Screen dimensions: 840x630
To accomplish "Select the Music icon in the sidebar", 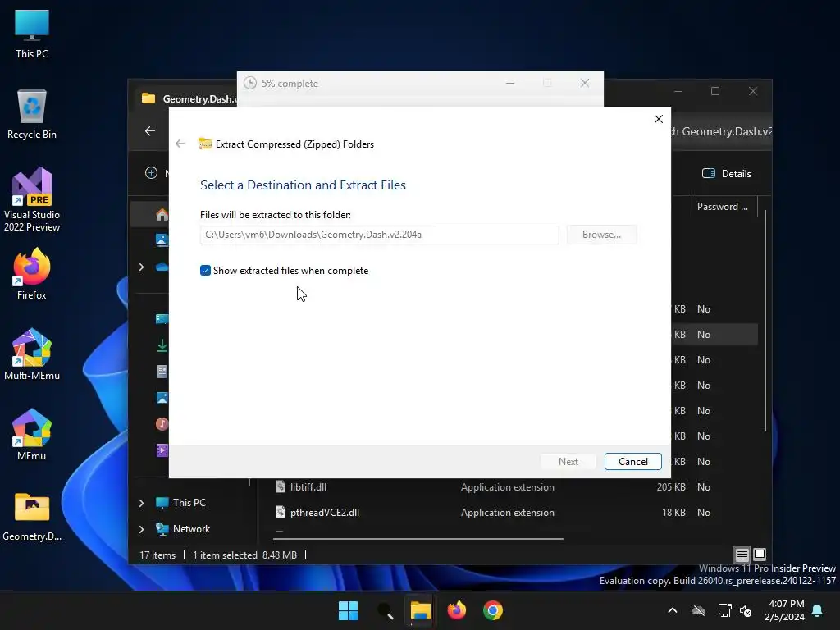I will coord(162,424).
